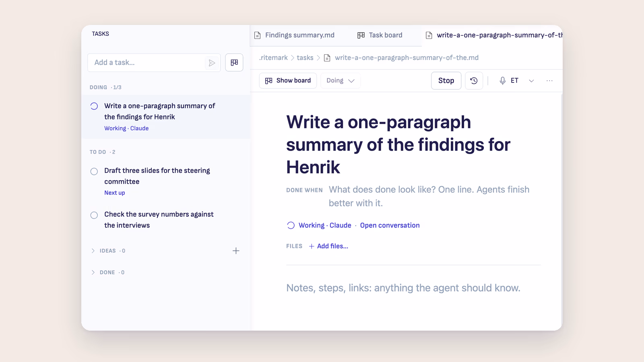Mark Check the survey numbers task circle

[94, 215]
